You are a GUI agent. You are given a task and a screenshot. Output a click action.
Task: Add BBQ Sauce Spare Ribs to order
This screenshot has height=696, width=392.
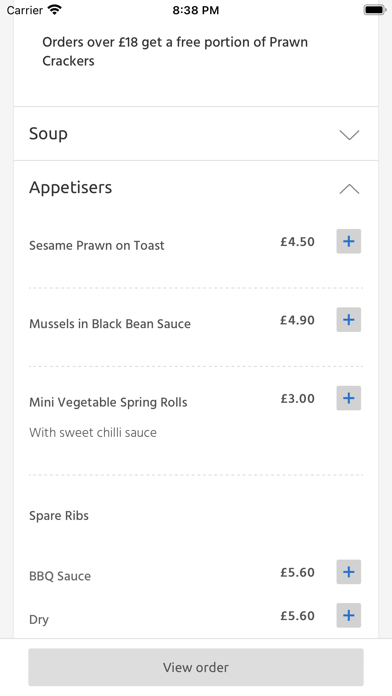tap(348, 572)
